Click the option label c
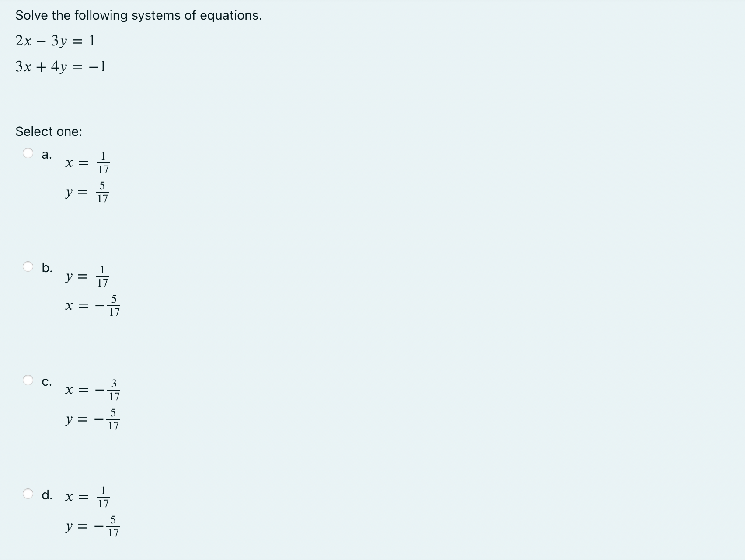The height and width of the screenshot is (560, 745). pyautogui.click(x=47, y=381)
